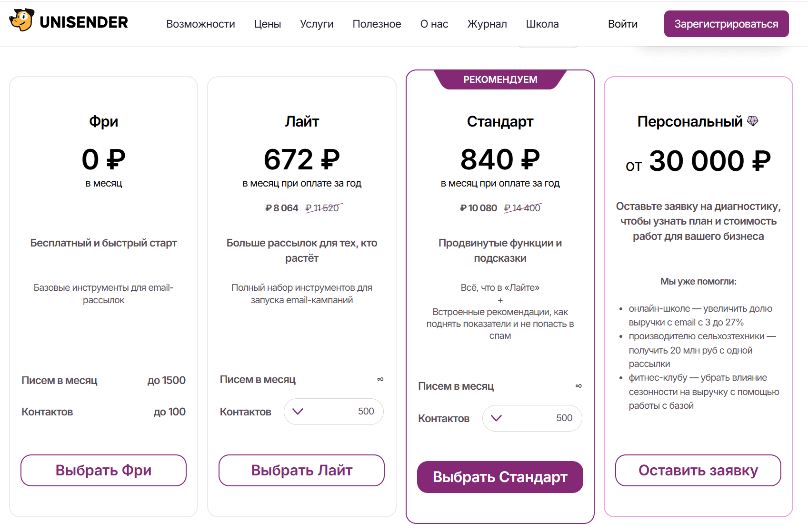Open the Школа link
808x532 pixels.
[542, 24]
